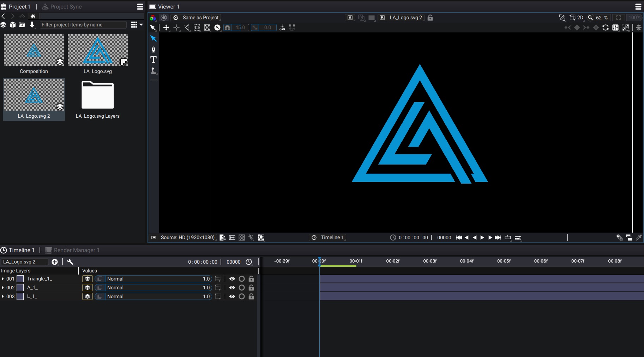Toggle solo on Triangle_1_ layer

(242, 279)
